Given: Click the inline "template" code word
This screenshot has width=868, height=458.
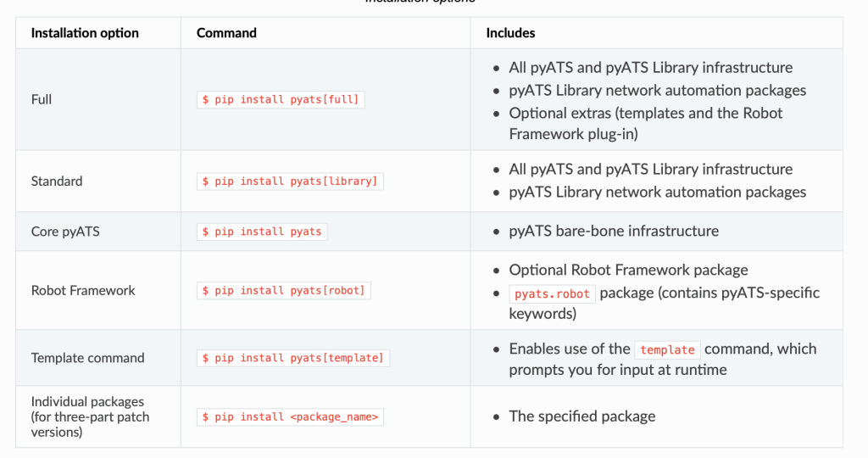Looking at the screenshot, I should (667, 349).
